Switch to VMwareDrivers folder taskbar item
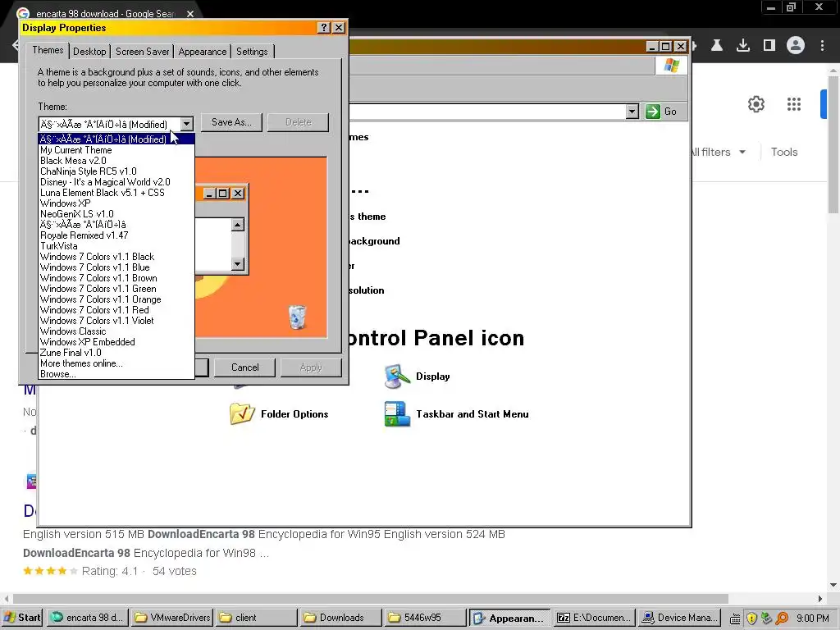 (x=171, y=618)
